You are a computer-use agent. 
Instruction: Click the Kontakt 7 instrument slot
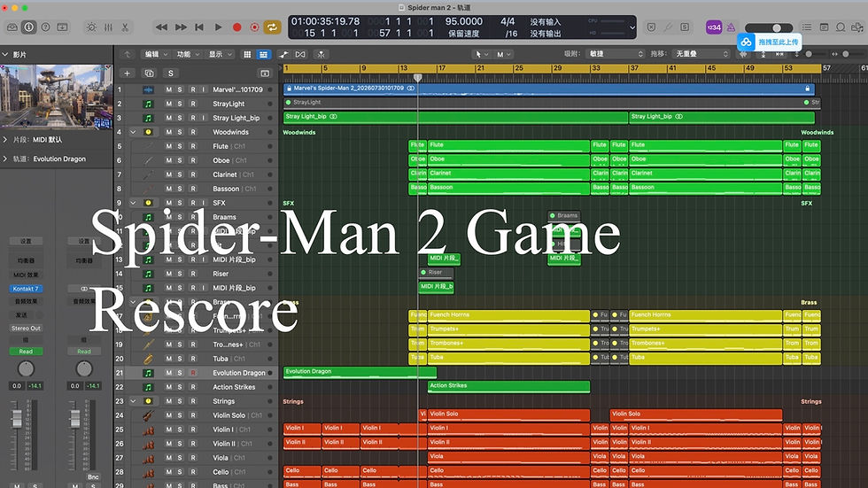pyautogui.click(x=26, y=288)
